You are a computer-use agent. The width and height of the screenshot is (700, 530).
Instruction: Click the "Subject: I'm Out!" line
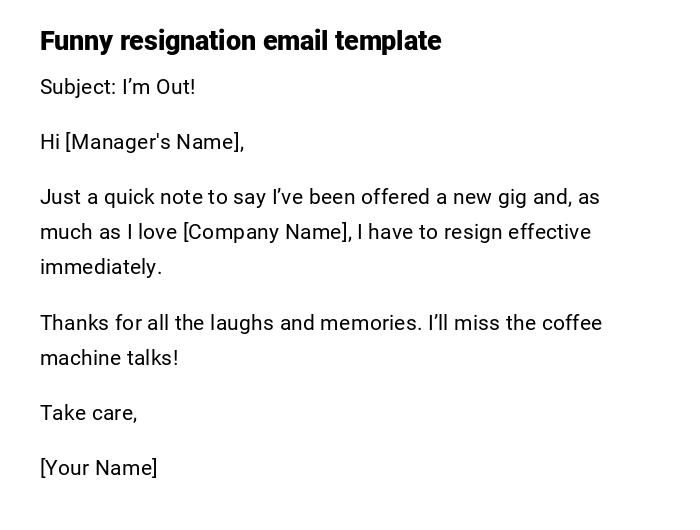(x=117, y=87)
